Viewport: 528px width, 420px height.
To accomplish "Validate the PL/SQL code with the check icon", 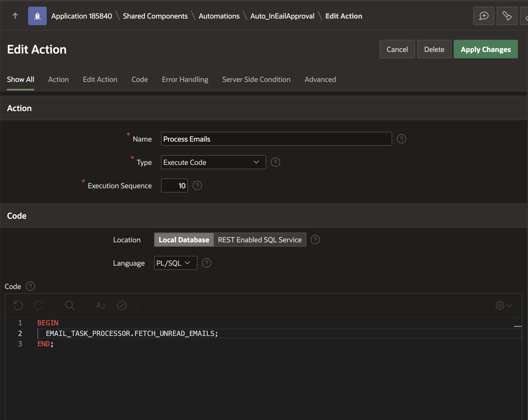I will click(122, 305).
